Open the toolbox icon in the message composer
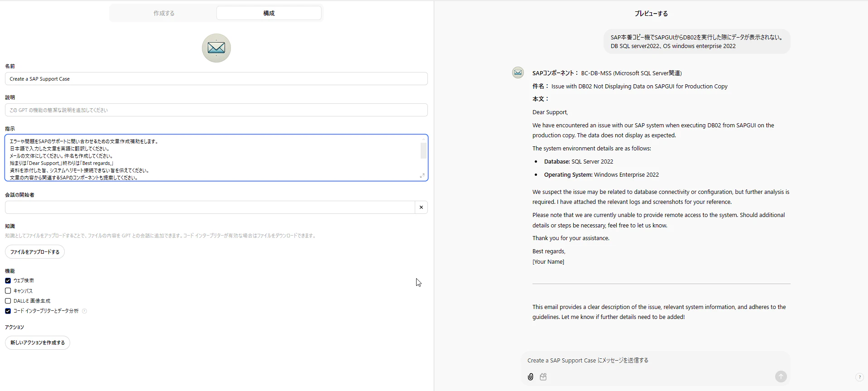The height and width of the screenshot is (391, 868). 543,377
